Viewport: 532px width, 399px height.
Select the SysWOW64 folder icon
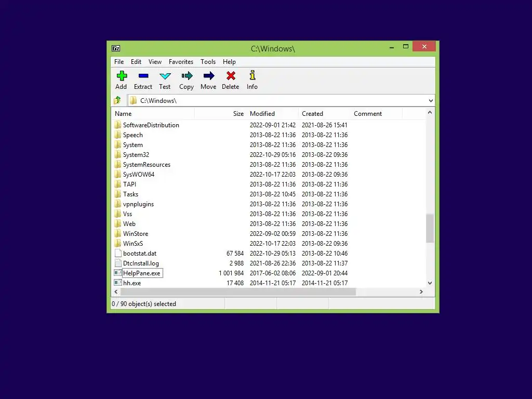[x=118, y=174]
